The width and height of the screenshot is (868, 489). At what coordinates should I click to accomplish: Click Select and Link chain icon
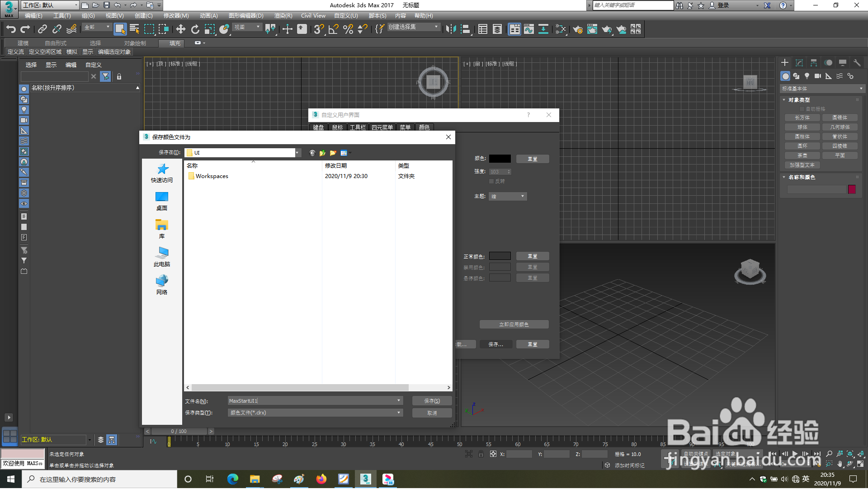click(42, 29)
